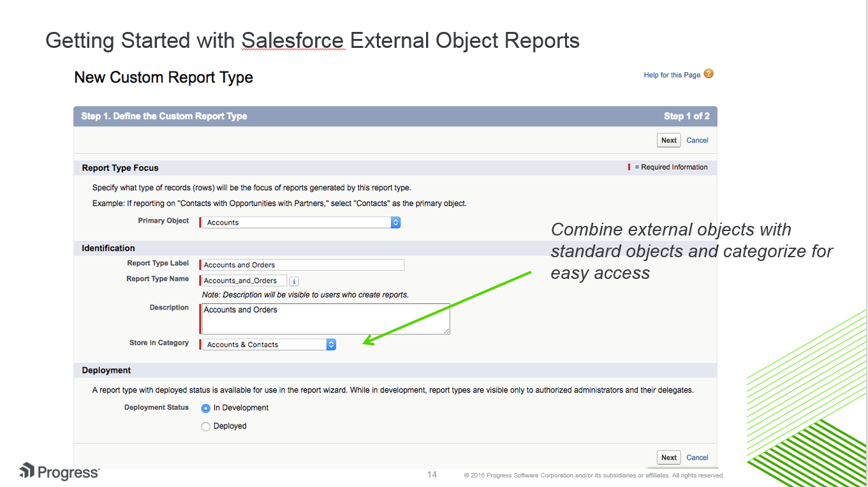The image size is (868, 487).
Task: Click the Next button under Step 1 of 2
Action: coord(669,140)
